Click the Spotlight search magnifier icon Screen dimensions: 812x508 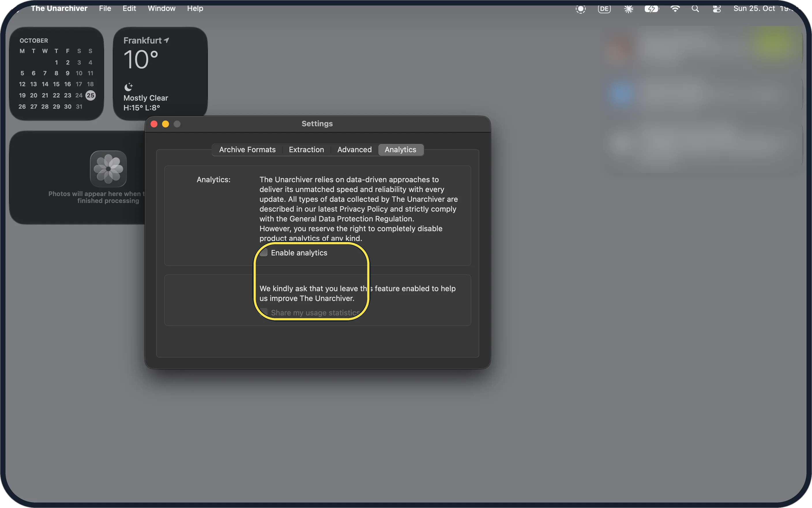(x=695, y=9)
